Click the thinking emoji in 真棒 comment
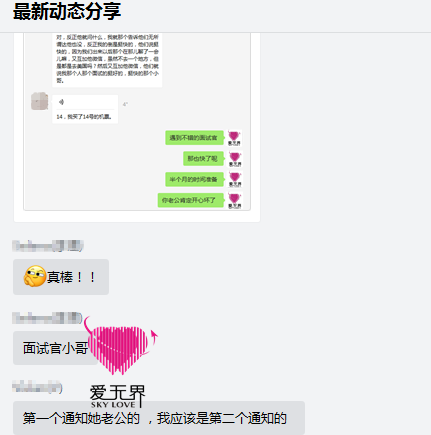The width and height of the screenshot is (431, 435). (x=35, y=276)
